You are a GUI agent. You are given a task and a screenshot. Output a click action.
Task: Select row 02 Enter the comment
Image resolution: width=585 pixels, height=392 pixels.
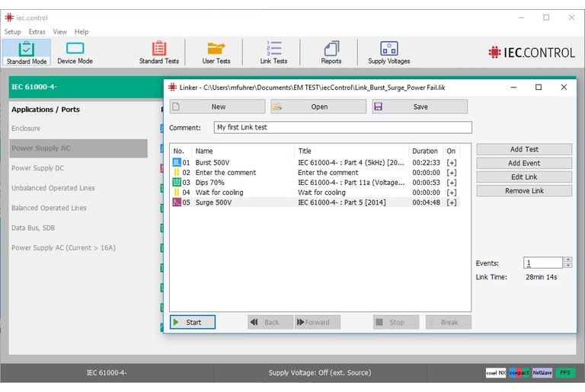pyautogui.click(x=315, y=173)
